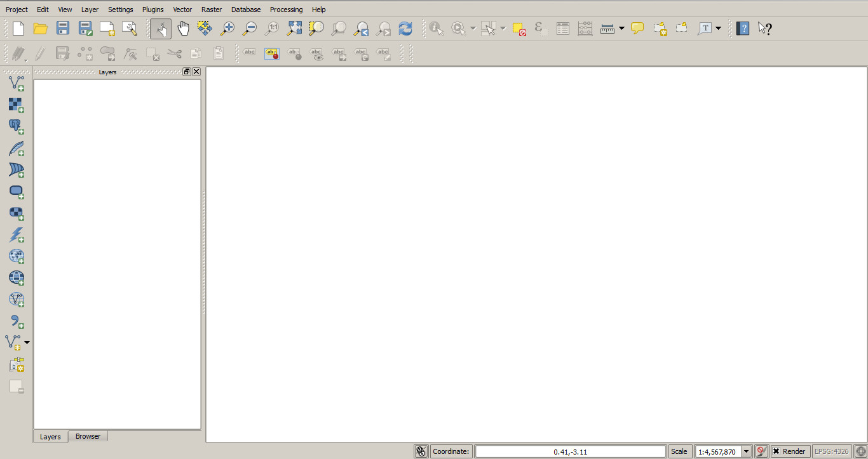The width and height of the screenshot is (868, 459).
Task: Refresh the map canvas
Action: (x=405, y=28)
